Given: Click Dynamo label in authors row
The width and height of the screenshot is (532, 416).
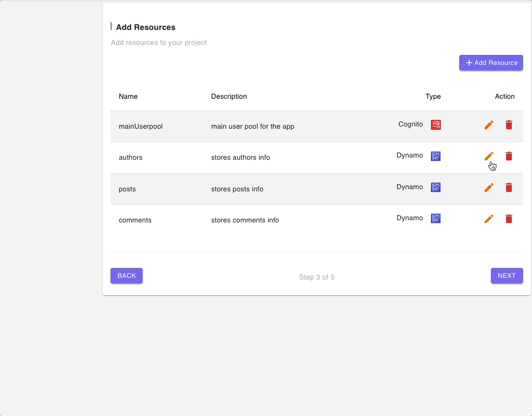Looking at the screenshot, I should click(409, 155).
